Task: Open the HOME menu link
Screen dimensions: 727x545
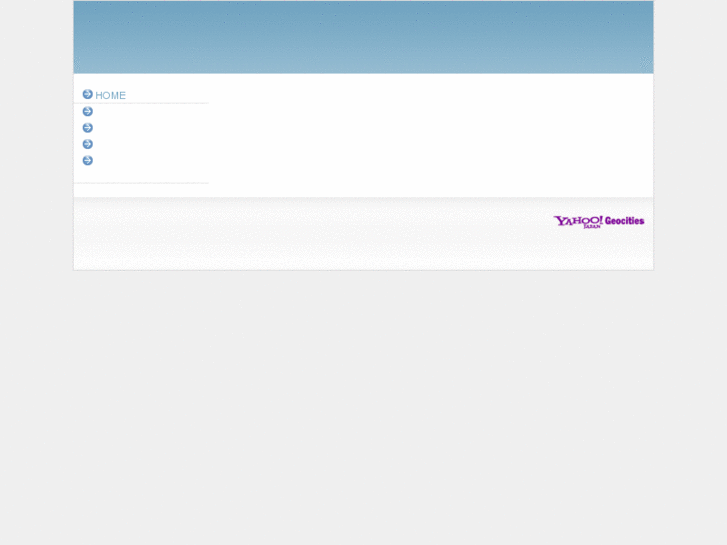Action: (110, 96)
